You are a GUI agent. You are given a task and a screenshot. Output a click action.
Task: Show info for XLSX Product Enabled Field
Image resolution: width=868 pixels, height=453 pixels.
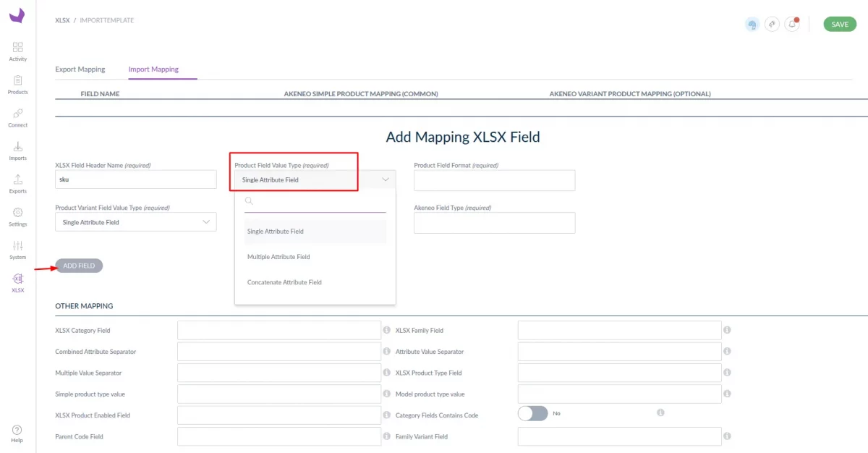(386, 415)
